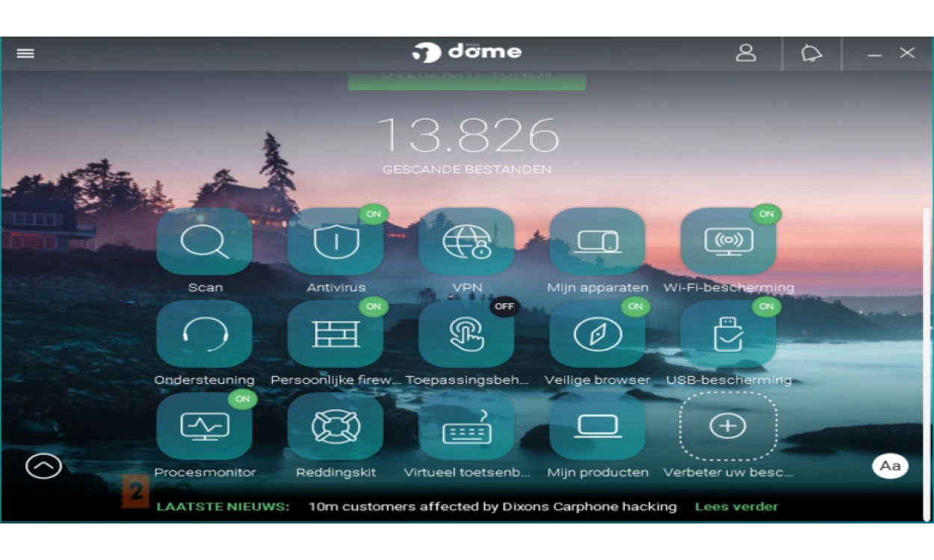Collapse panel with circled up chevron
Viewport: 934px width, 560px height.
pos(43,466)
